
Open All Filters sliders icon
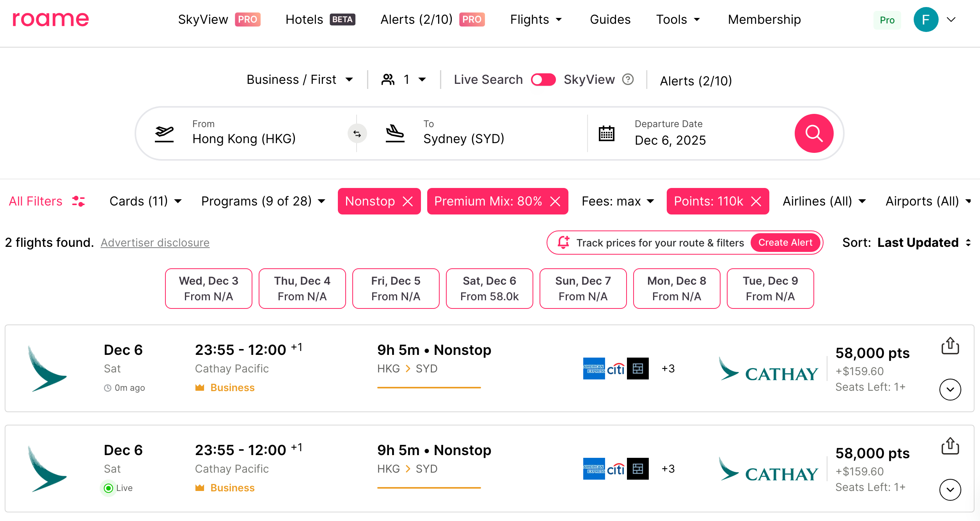point(78,201)
